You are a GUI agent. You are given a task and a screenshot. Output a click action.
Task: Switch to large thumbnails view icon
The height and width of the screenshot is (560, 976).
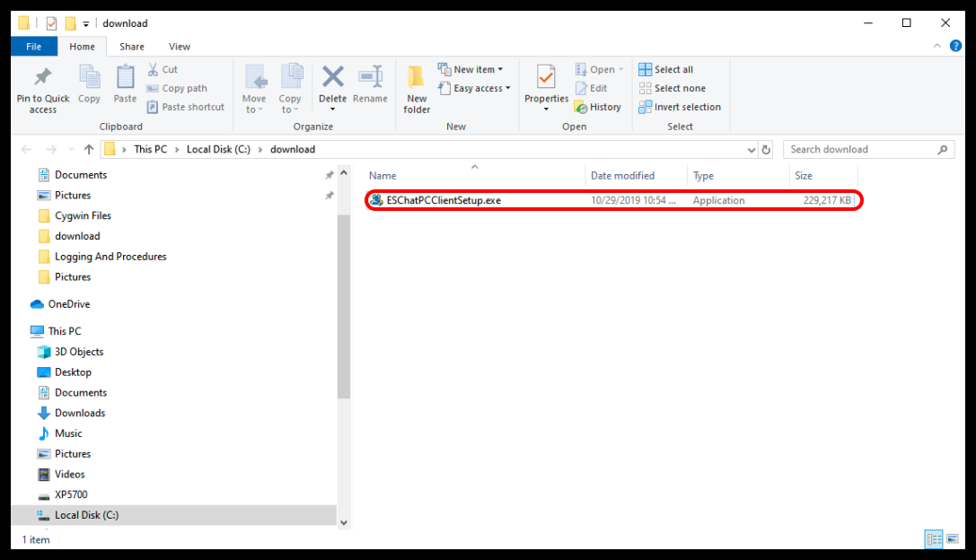pyautogui.click(x=953, y=538)
